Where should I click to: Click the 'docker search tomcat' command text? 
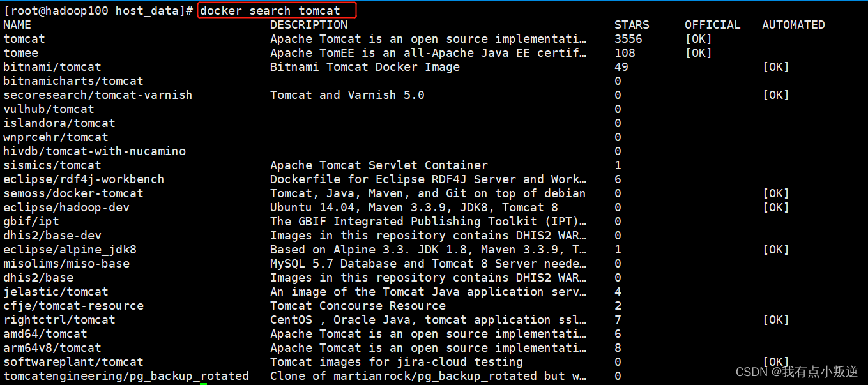270,11
